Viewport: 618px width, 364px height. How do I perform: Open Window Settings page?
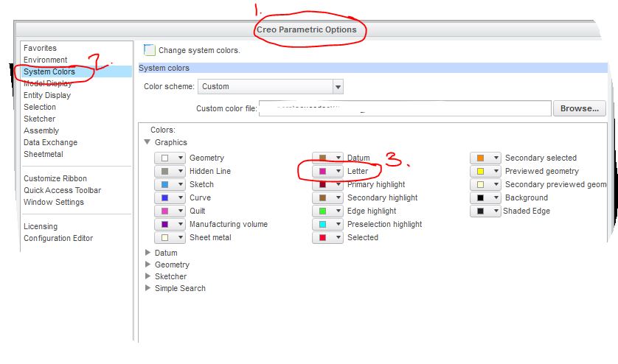(54, 202)
